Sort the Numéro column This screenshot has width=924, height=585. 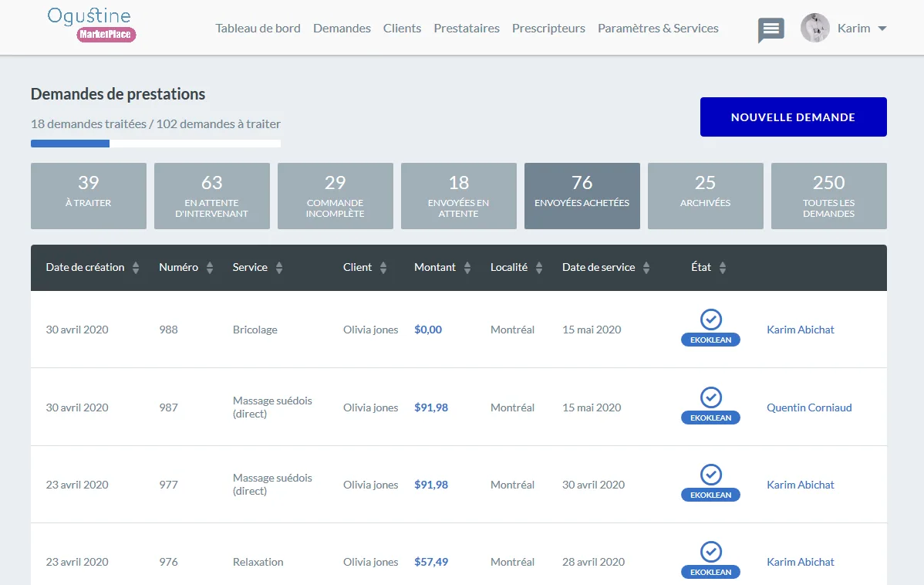(x=209, y=268)
